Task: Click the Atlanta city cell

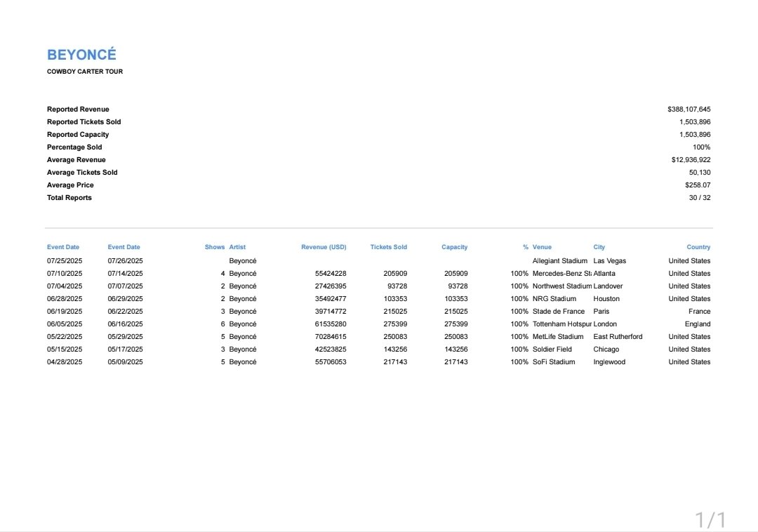Action: click(604, 273)
